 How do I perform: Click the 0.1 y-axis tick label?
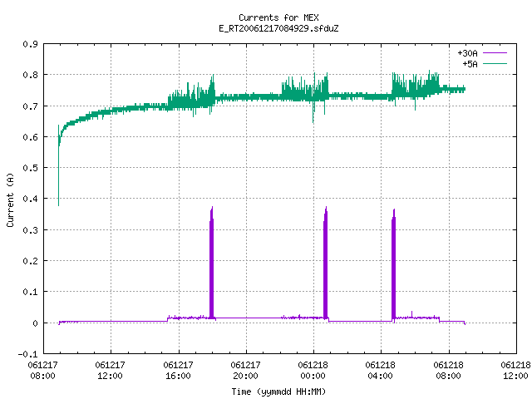tap(30, 292)
